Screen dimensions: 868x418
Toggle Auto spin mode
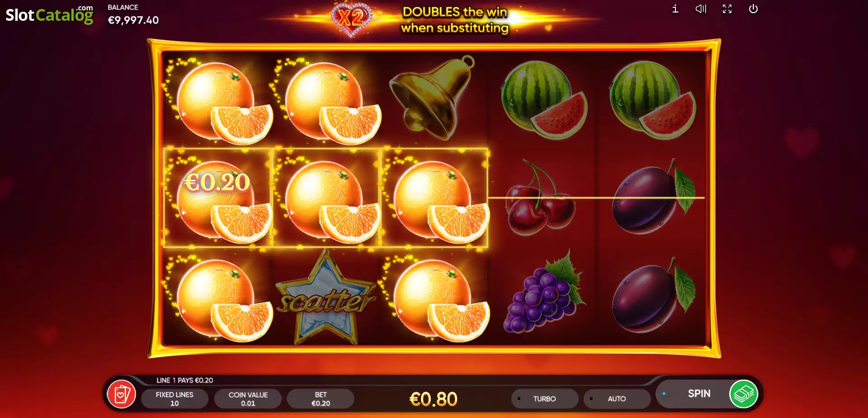click(617, 399)
